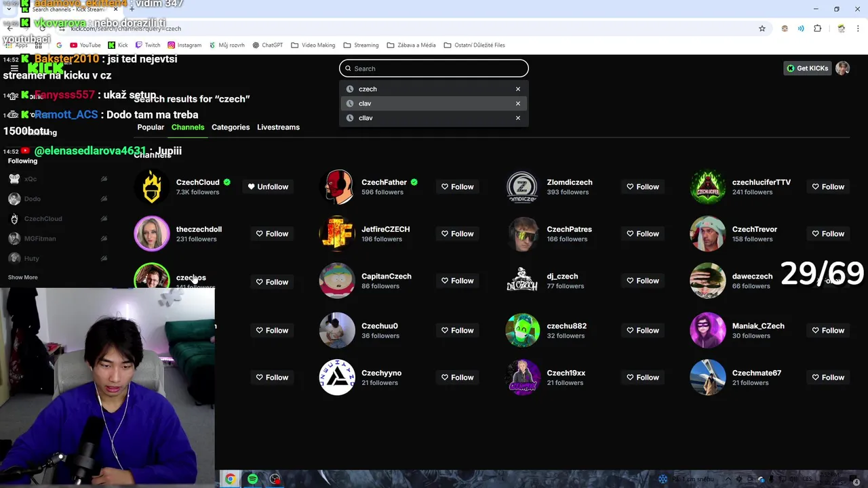Unfollow the CzechCloud channel
Image resolution: width=868 pixels, height=488 pixels.
coord(268,187)
